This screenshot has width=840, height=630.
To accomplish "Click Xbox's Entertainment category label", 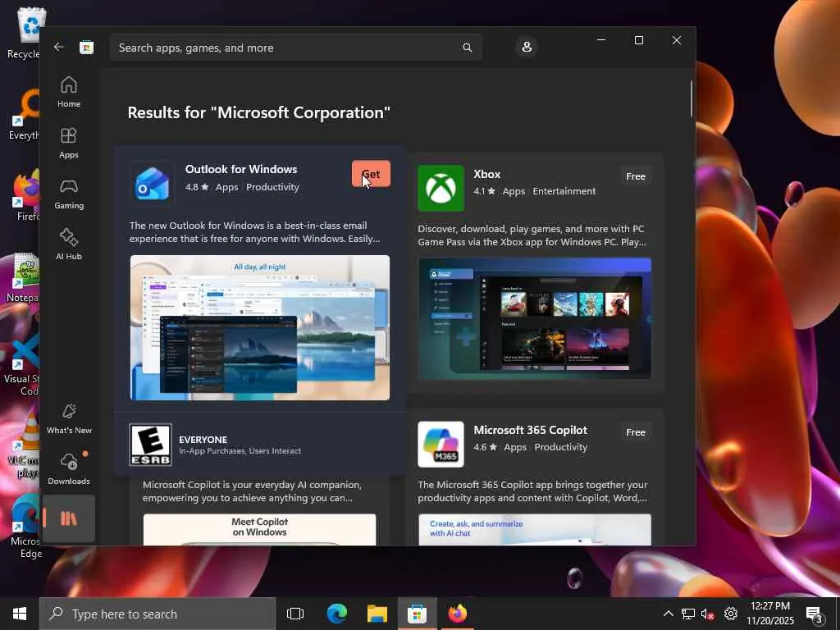I will pyautogui.click(x=564, y=191).
